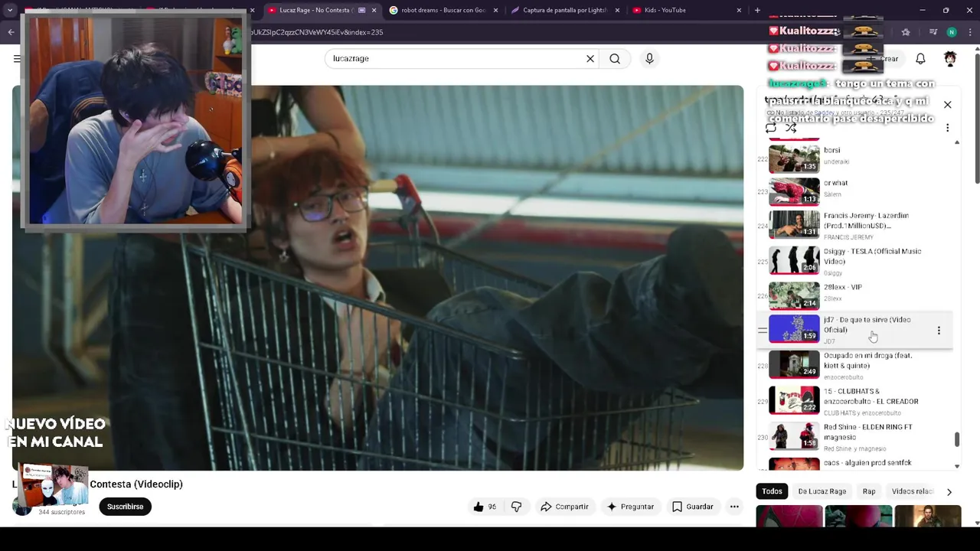Close the Captura de pantalla tab
This screenshot has height=551, width=980.
[x=617, y=10]
